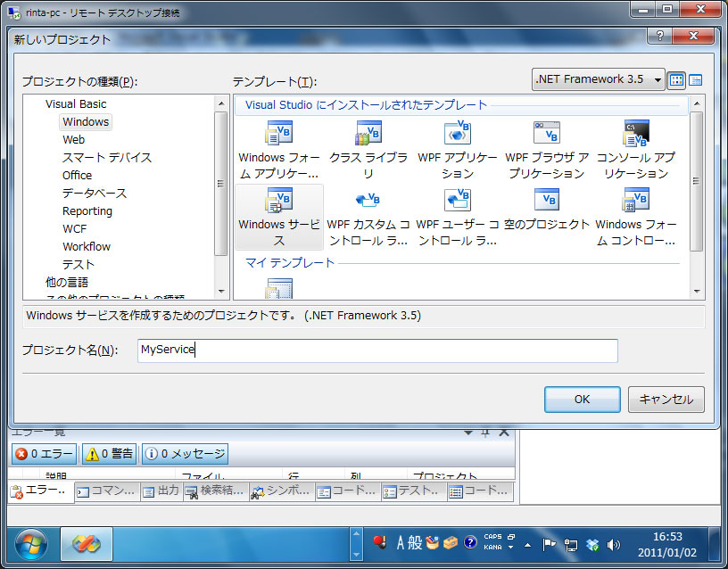The height and width of the screenshot is (569, 728).
Task: Show hidden tray icons arrow
Action: (528, 545)
